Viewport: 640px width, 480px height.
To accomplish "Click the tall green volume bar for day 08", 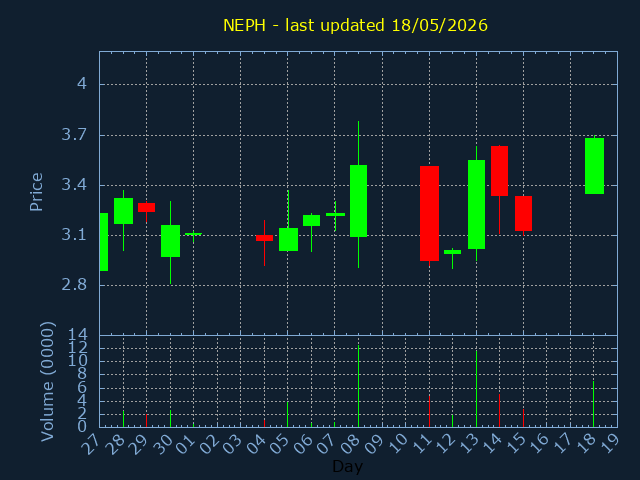I will pos(358,386).
